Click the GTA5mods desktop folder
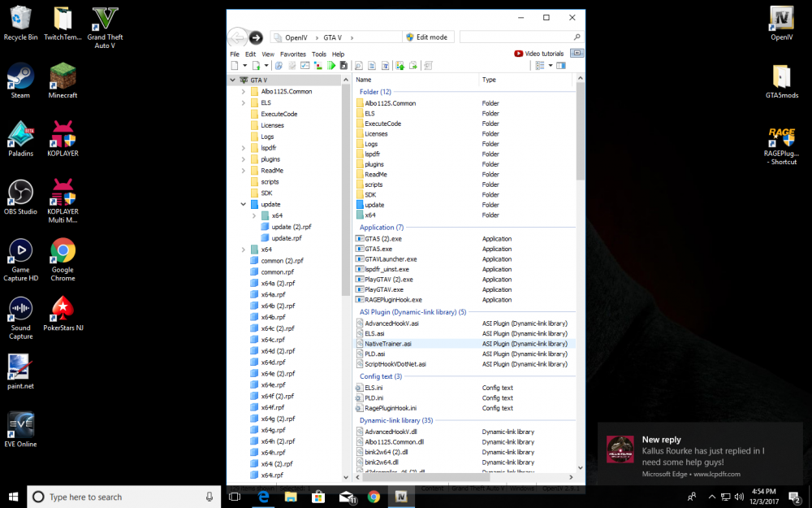The height and width of the screenshot is (508, 812). [781, 80]
